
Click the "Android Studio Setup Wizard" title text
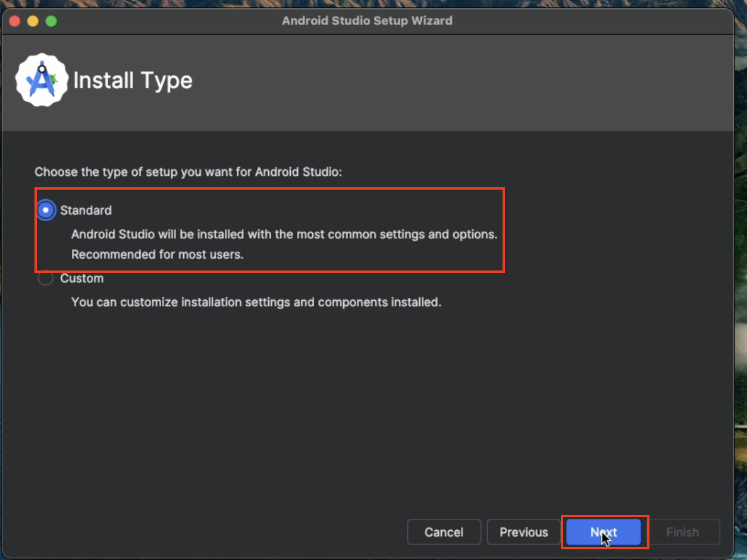point(367,21)
